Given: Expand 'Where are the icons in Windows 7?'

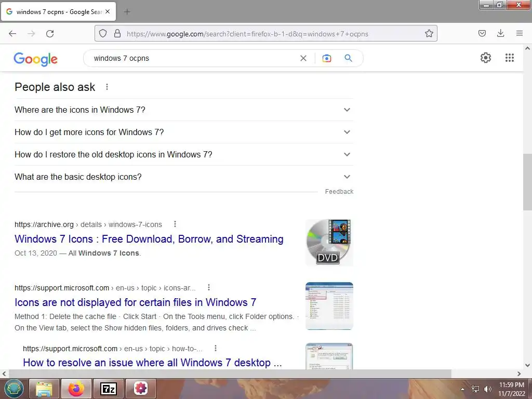Looking at the screenshot, I should tap(183, 110).
